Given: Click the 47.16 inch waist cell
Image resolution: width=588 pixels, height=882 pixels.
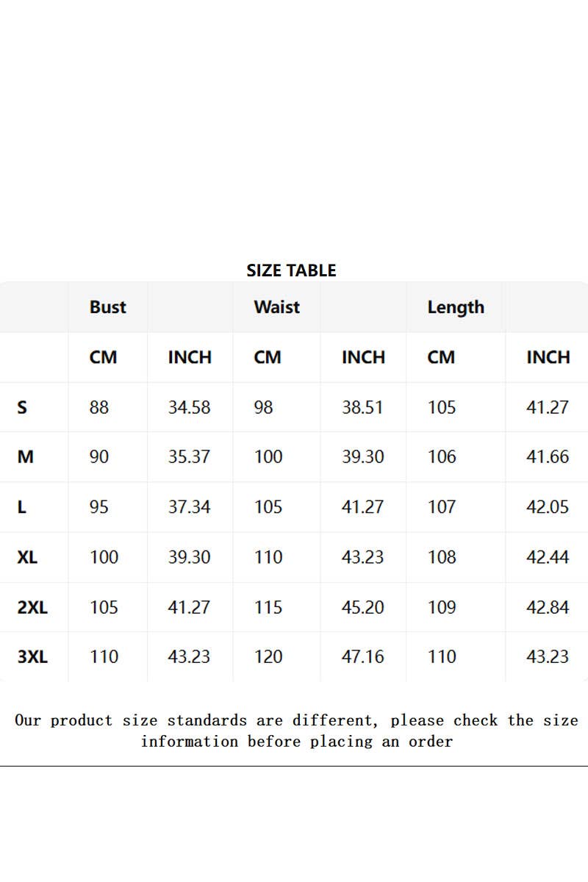Looking at the screenshot, I should (x=362, y=656).
